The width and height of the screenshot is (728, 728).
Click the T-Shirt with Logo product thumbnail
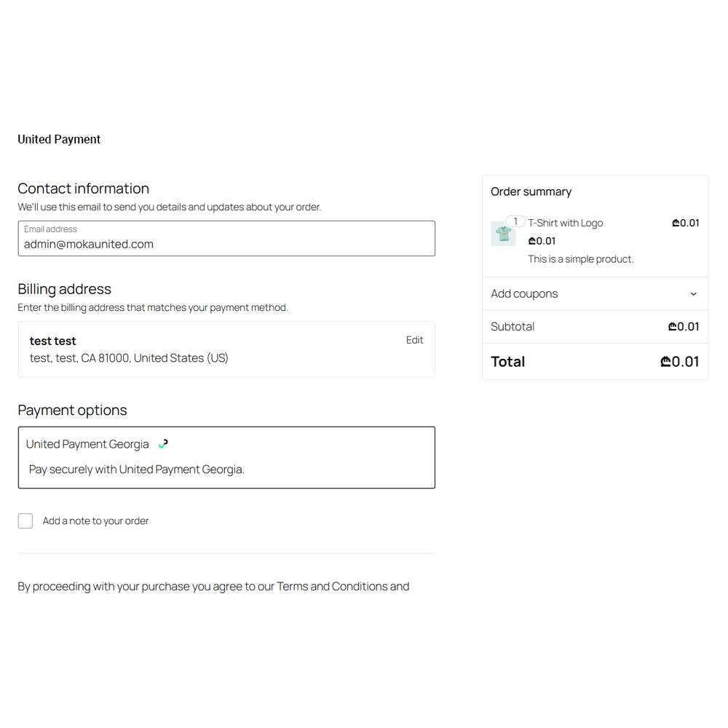pos(503,234)
